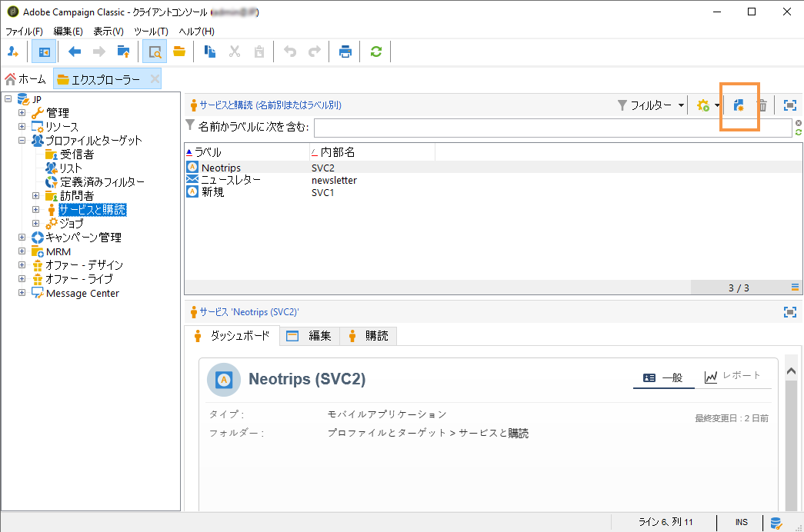Click the paste clipboard icon
This screenshot has height=532, width=804.
(x=259, y=52)
